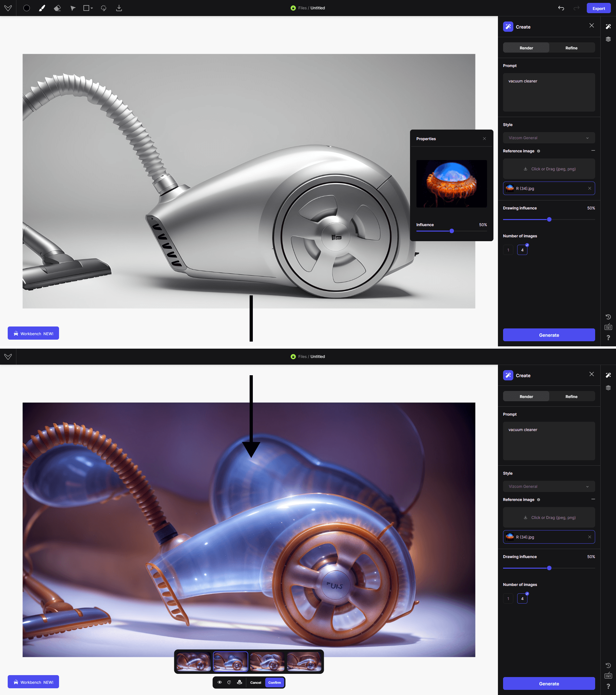
Task: Open the history panel icon on the right edge
Action: (609, 316)
